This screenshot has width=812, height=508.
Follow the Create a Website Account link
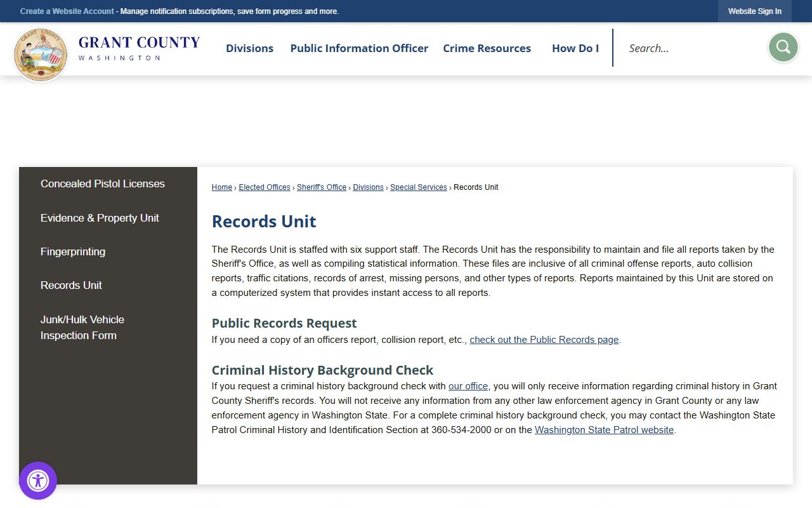pos(67,11)
